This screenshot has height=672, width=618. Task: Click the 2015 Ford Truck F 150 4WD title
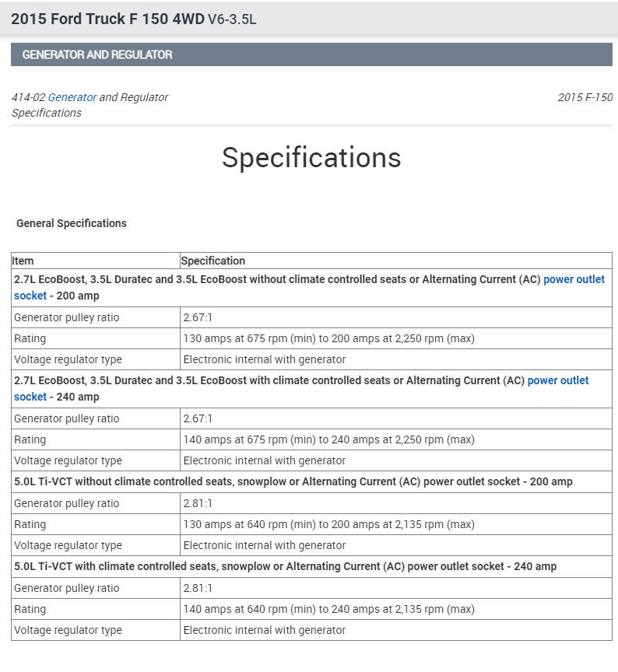point(107,19)
